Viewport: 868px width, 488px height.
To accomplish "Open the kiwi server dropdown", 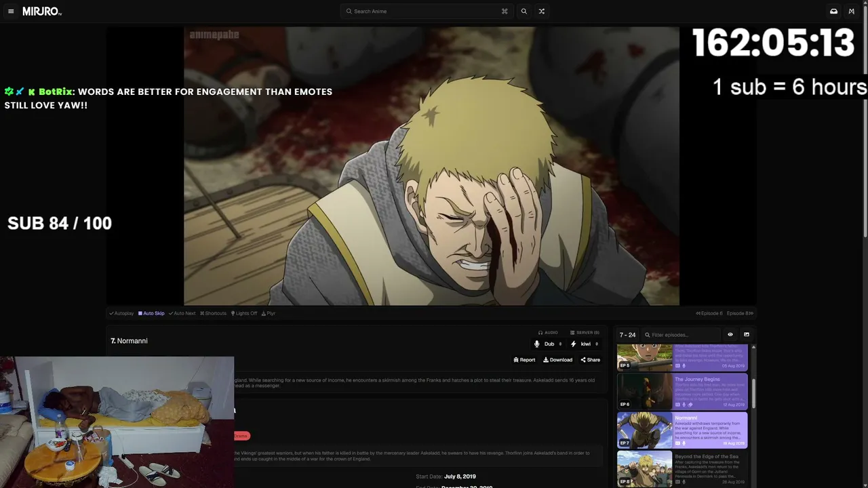I will point(585,344).
